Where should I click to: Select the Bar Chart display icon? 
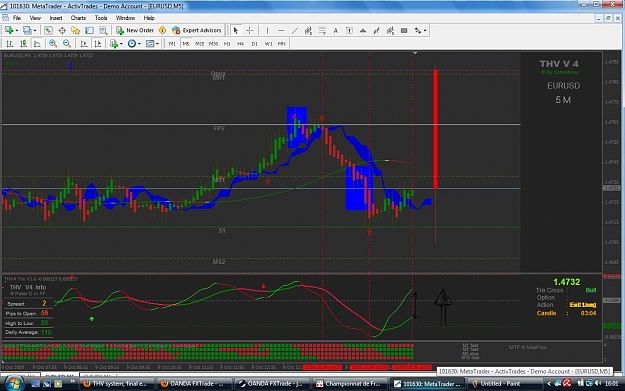pos(10,44)
